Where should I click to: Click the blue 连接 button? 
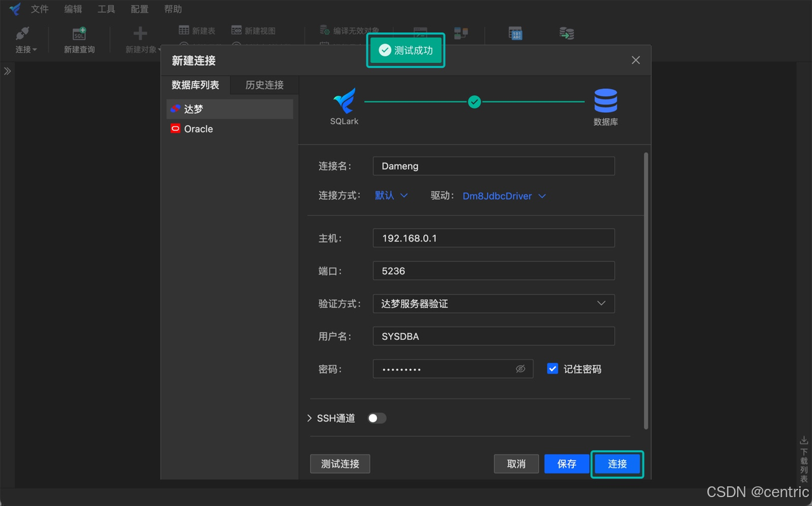(x=617, y=464)
